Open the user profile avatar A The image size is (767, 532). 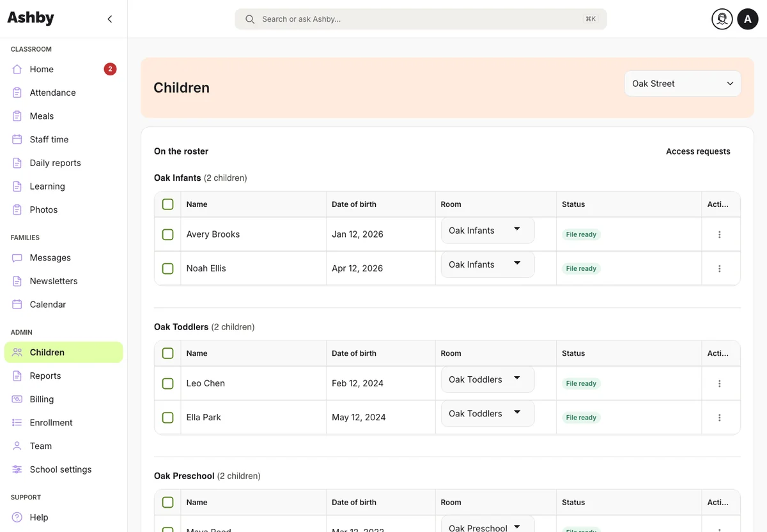tap(748, 19)
